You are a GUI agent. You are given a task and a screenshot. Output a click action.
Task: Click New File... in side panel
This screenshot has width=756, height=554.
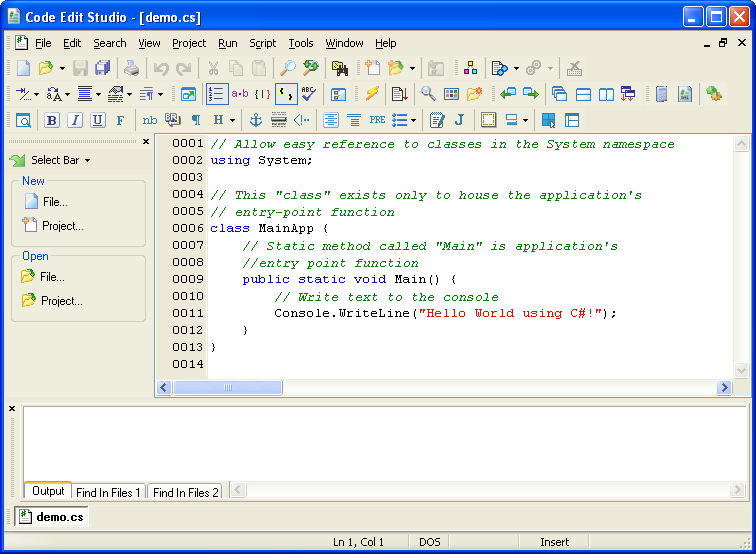[54, 202]
